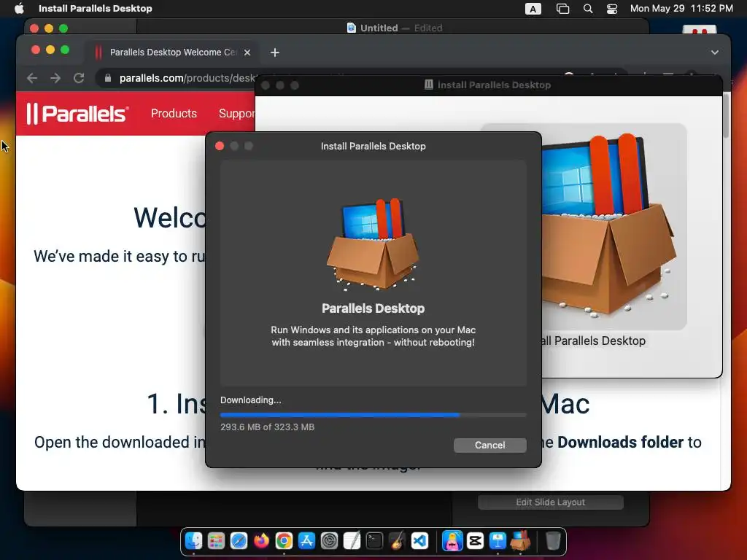Open TextEdit from the Dock
747x560 pixels.
352,541
